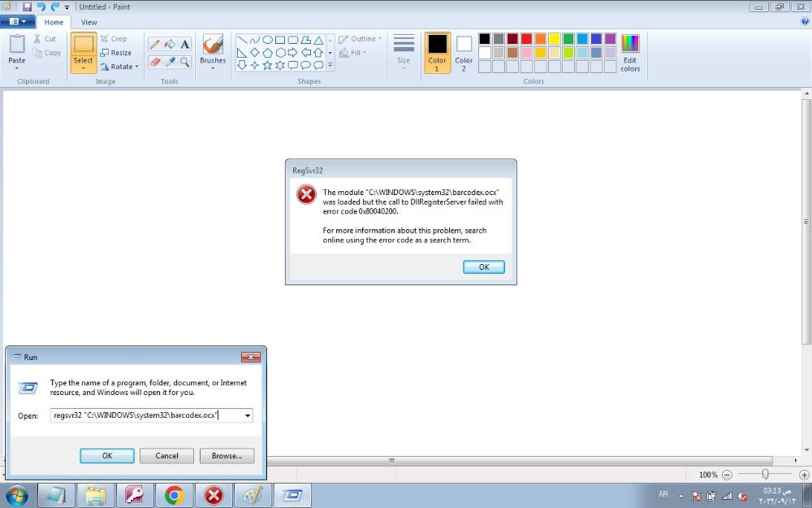812x508 pixels.
Task: Pick the red color swatch
Action: click(527, 39)
